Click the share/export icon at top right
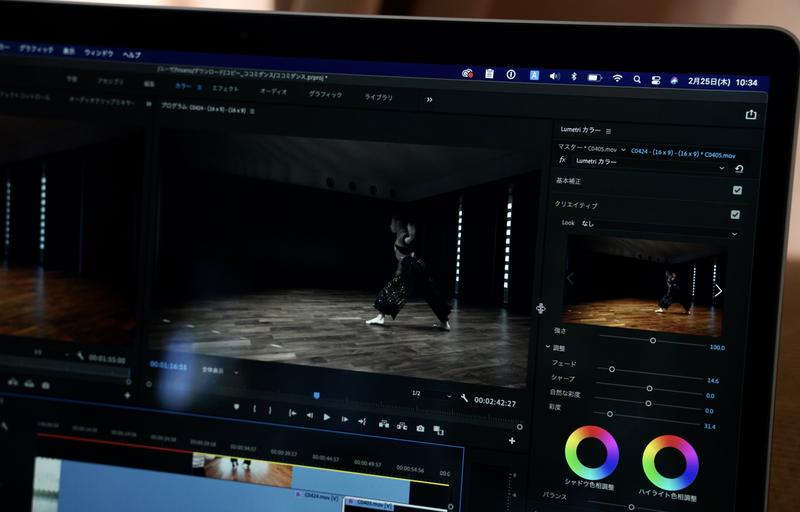The image size is (800, 512). click(x=750, y=115)
